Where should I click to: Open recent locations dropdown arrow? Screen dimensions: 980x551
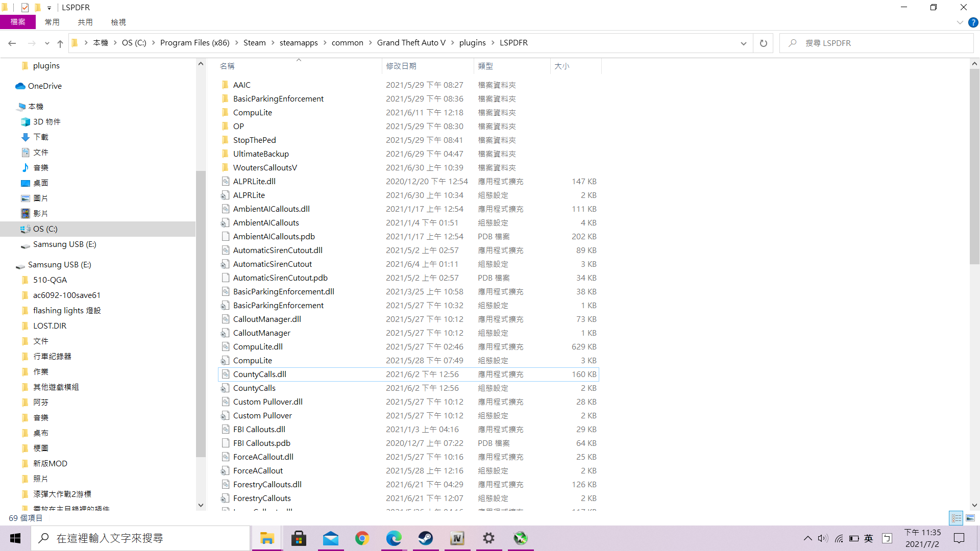point(47,43)
